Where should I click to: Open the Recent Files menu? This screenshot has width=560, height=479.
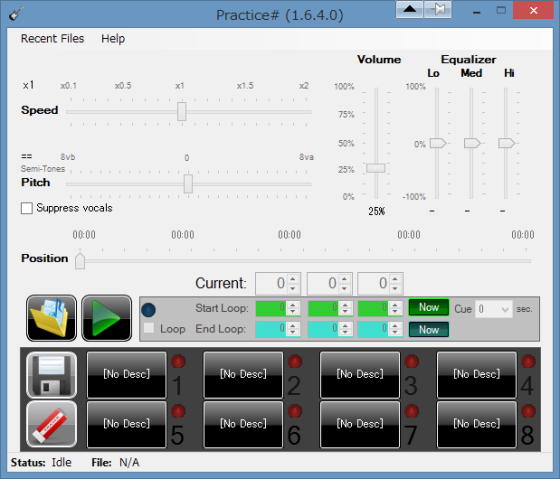coord(52,39)
